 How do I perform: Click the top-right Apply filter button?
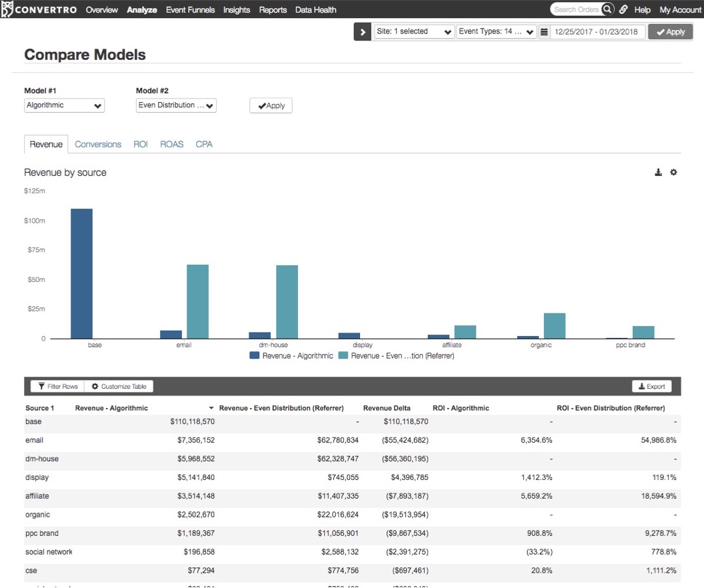(670, 32)
